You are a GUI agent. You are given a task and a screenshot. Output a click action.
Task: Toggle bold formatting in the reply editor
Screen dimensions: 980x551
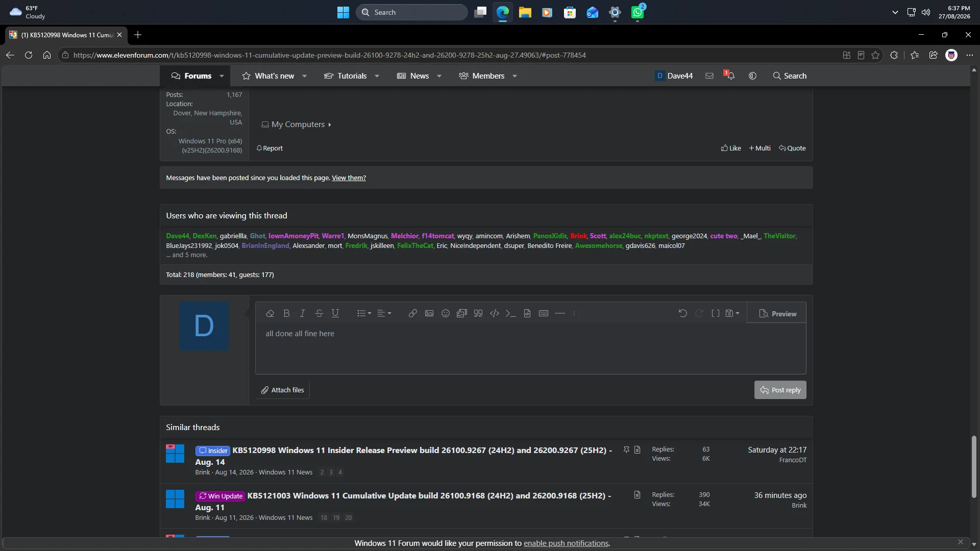point(286,313)
